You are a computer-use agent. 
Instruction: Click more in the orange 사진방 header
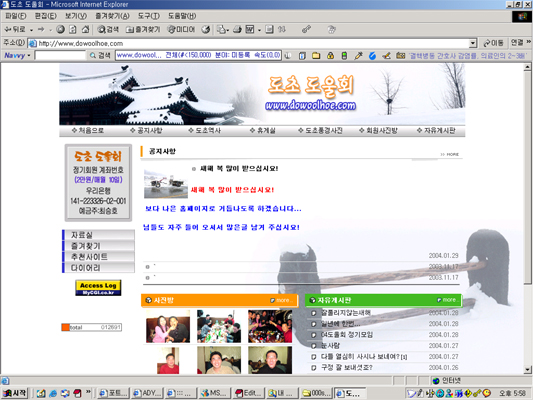point(281,300)
